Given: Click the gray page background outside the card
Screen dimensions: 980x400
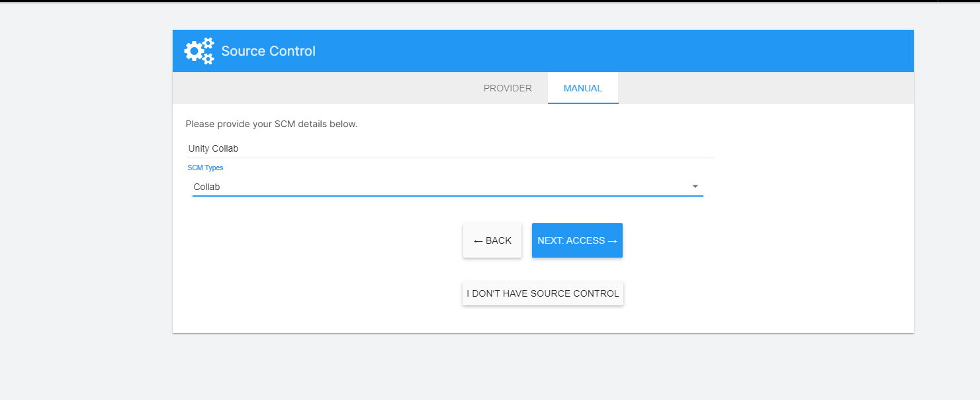Looking at the screenshot, I should point(86,199).
